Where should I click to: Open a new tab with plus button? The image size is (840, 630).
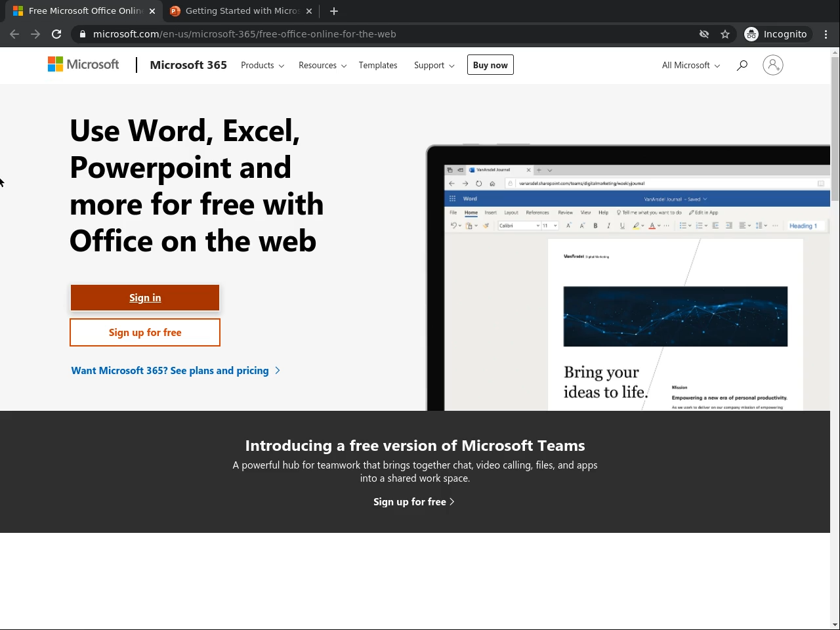[x=334, y=11]
